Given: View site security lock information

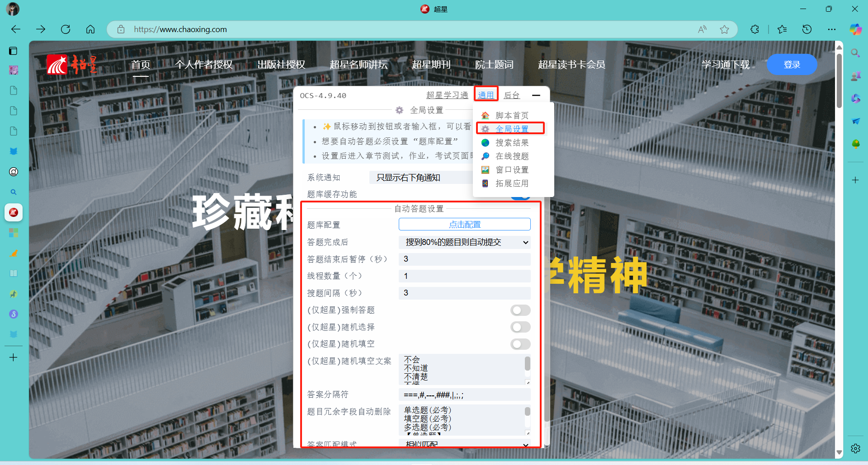Looking at the screenshot, I should (121, 29).
